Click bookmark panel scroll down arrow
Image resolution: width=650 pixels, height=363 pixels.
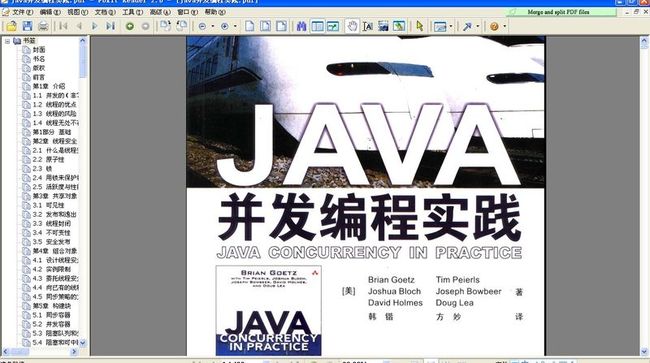[x=82, y=343]
